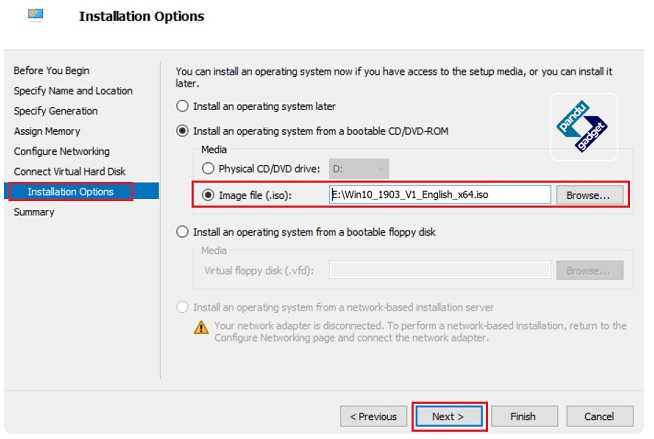Go to the Before You Begin page
The width and height of the screenshot is (654, 439).
coord(51,70)
